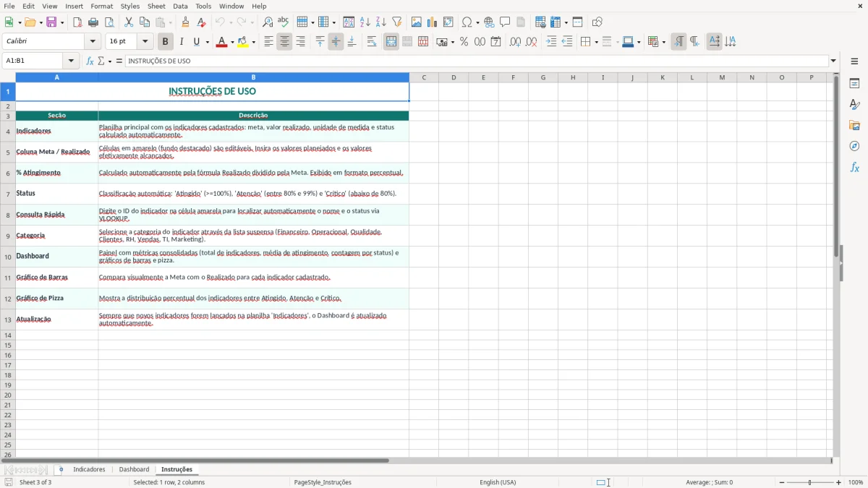The height and width of the screenshot is (488, 868).
Task: Open the font size dropdown arrow
Action: (x=145, y=42)
